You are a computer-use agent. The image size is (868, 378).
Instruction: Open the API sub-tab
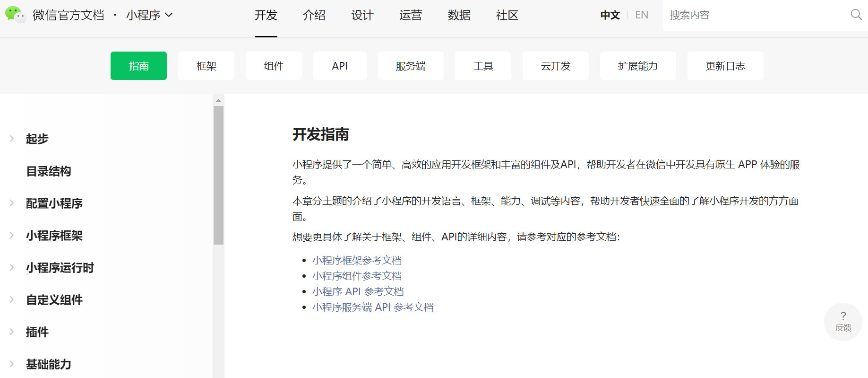coord(340,66)
